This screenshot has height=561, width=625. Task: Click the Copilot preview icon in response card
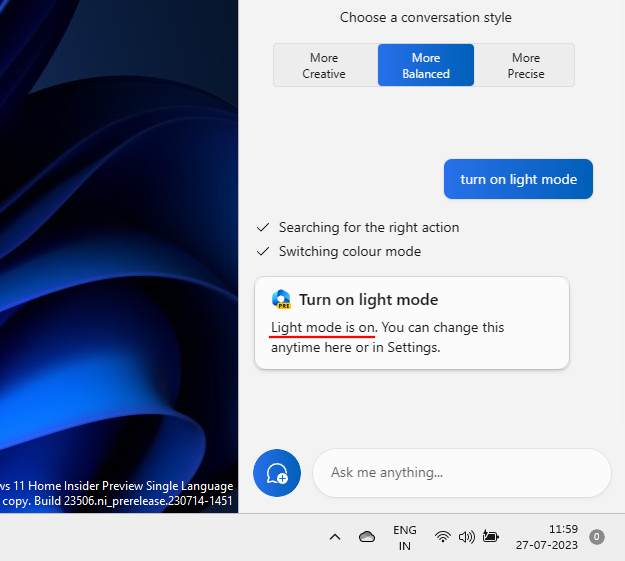(x=281, y=299)
